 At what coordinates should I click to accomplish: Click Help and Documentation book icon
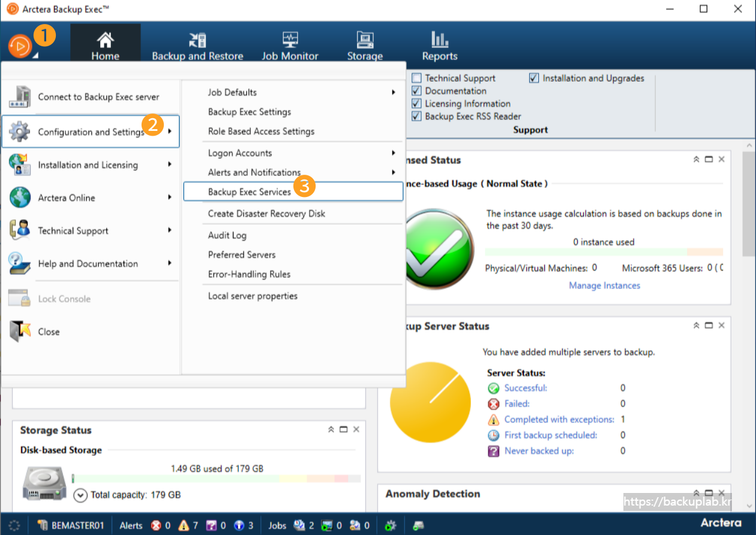pos(19,264)
